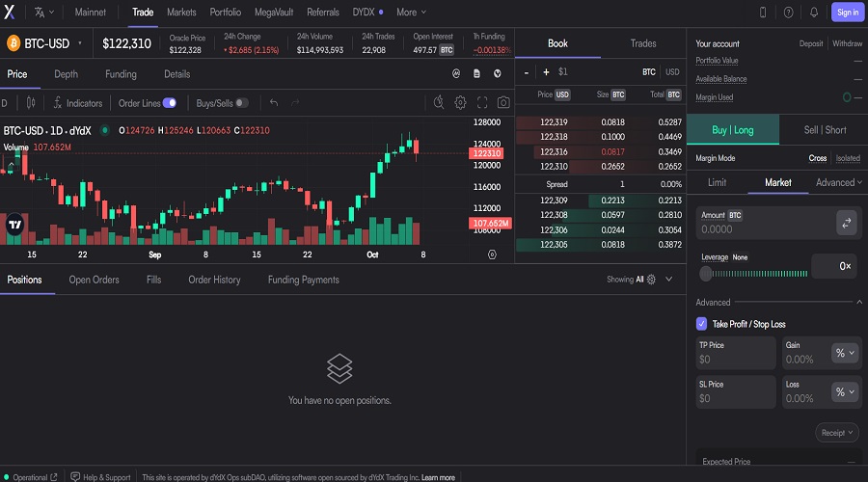Click the leverage 0× value field
This screenshot has height=482, width=868.
pyautogui.click(x=836, y=266)
